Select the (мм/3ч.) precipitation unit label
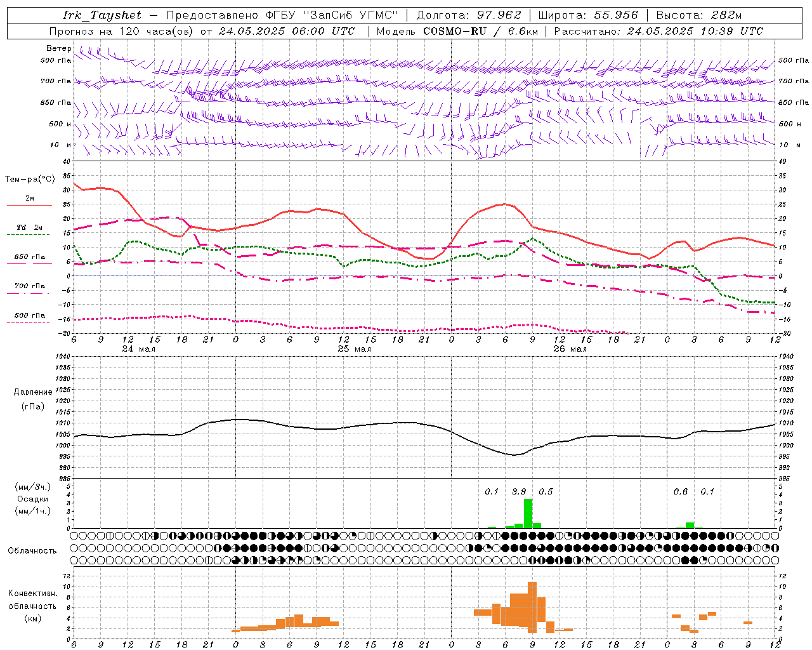This screenshot has height=650, width=812. point(32,487)
